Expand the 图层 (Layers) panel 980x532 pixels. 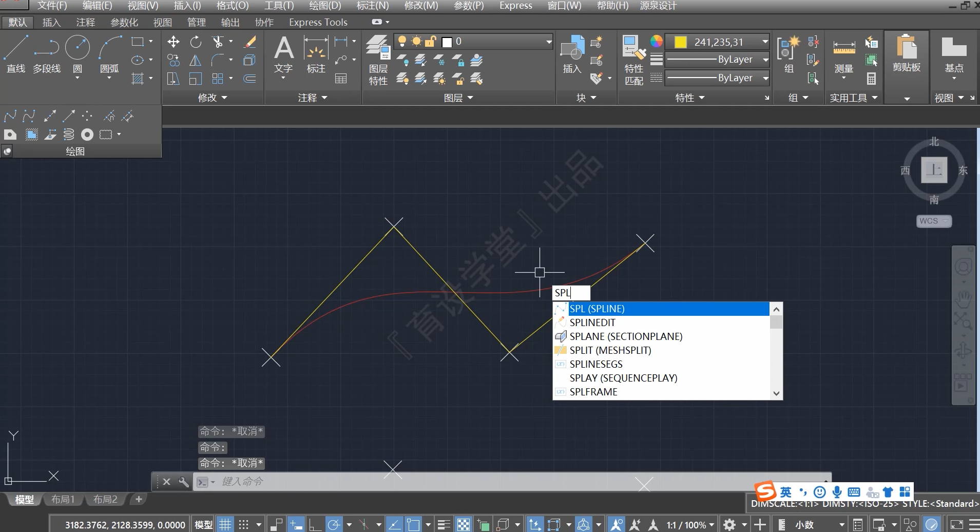(x=458, y=98)
